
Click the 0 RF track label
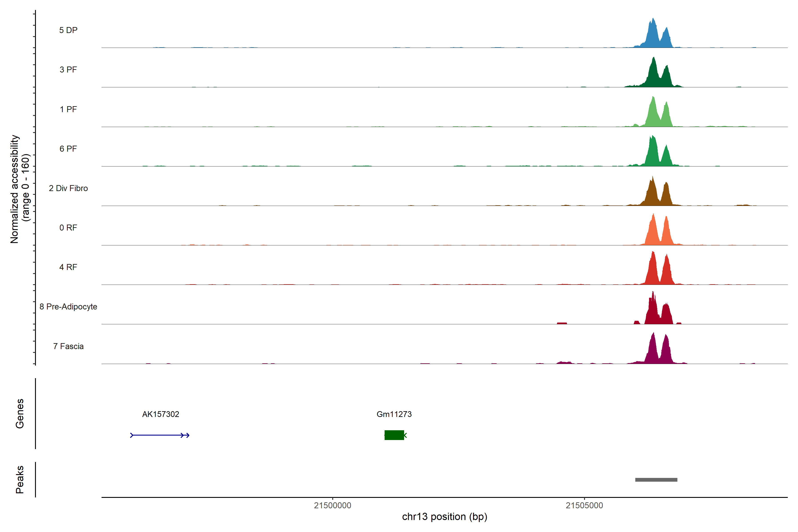coord(68,228)
